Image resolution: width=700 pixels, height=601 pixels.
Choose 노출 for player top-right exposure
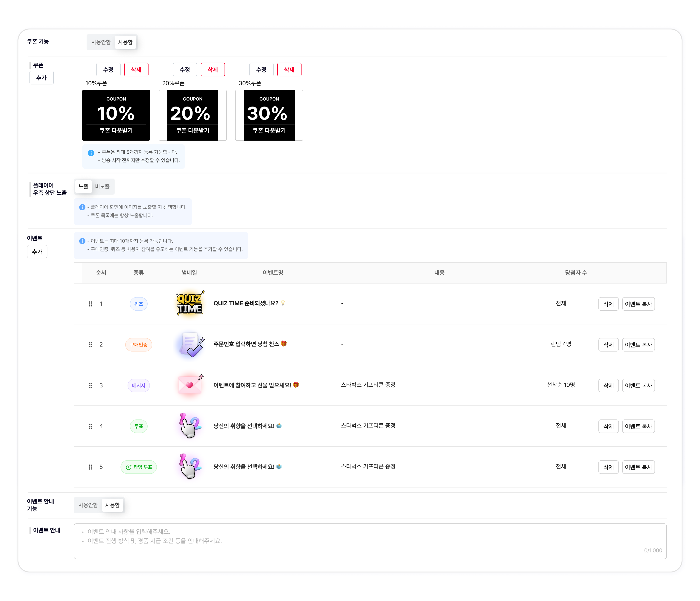click(x=83, y=186)
